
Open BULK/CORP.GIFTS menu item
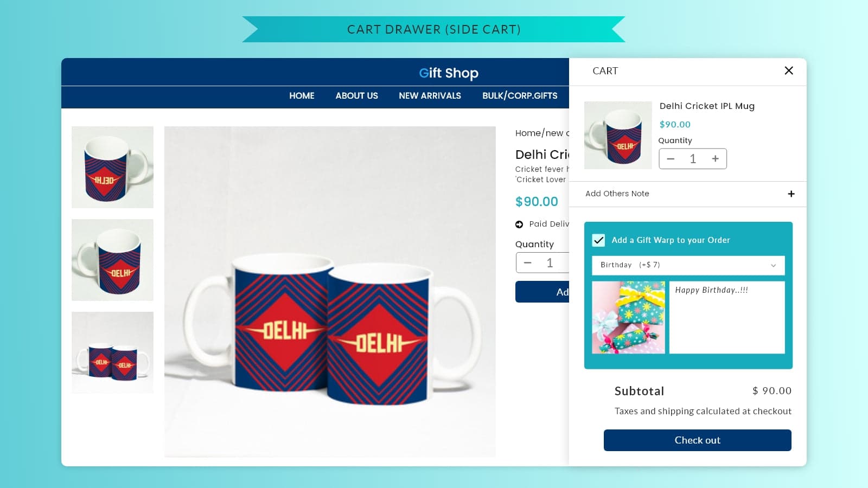click(x=520, y=96)
